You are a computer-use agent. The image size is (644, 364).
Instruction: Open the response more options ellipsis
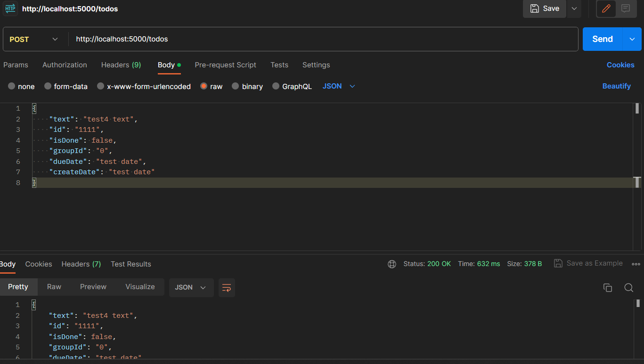click(636, 264)
